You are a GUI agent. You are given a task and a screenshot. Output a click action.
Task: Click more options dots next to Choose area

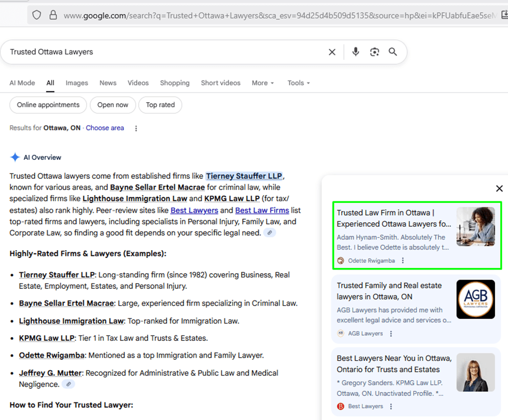click(x=136, y=128)
